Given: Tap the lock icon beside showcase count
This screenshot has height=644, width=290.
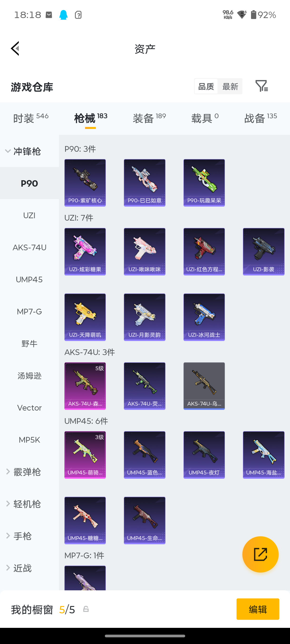Looking at the screenshot, I should [86, 609].
